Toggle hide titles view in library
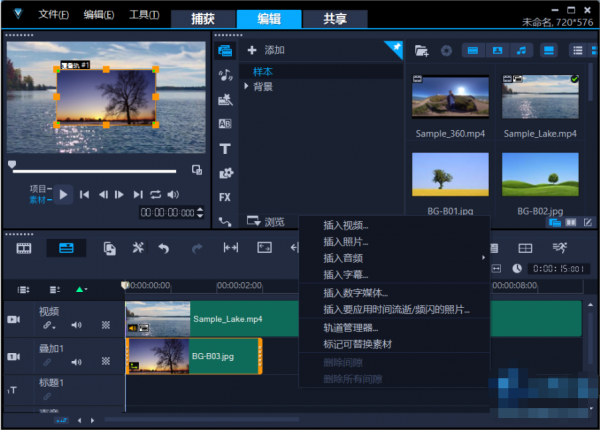This screenshot has height=430, width=600. [x=549, y=50]
